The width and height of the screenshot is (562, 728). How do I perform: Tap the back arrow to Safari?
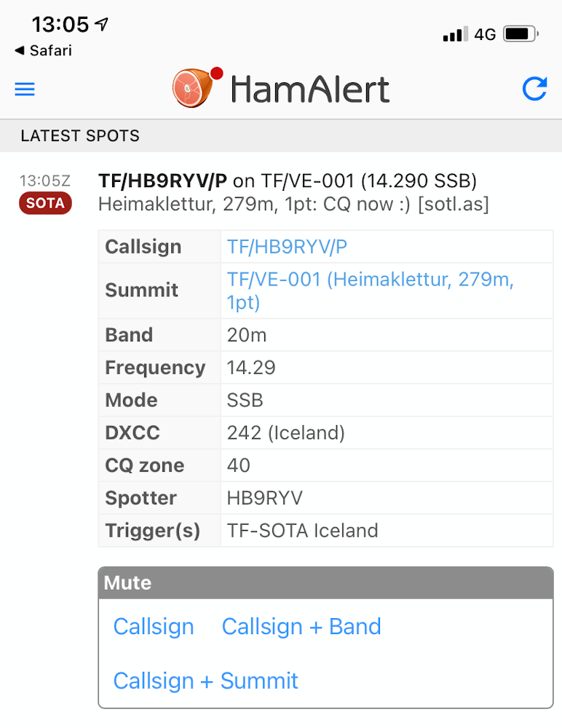point(20,50)
